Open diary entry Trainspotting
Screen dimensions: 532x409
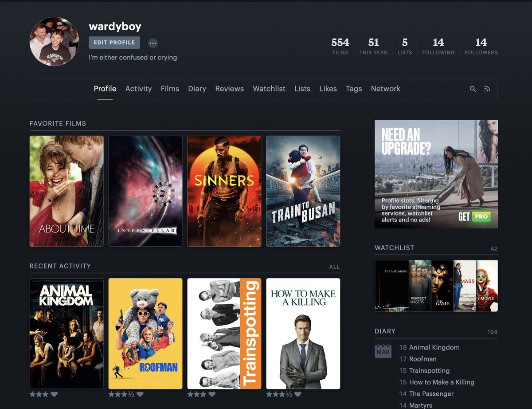click(x=429, y=370)
